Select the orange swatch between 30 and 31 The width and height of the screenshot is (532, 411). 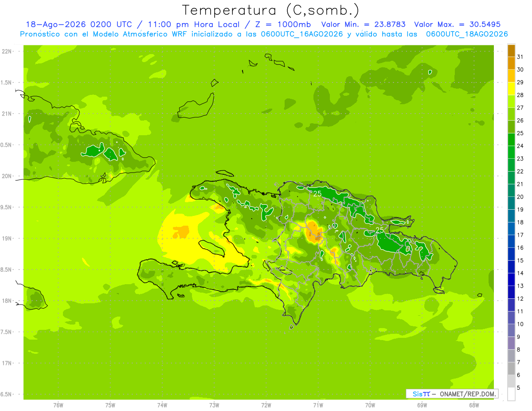(x=511, y=63)
